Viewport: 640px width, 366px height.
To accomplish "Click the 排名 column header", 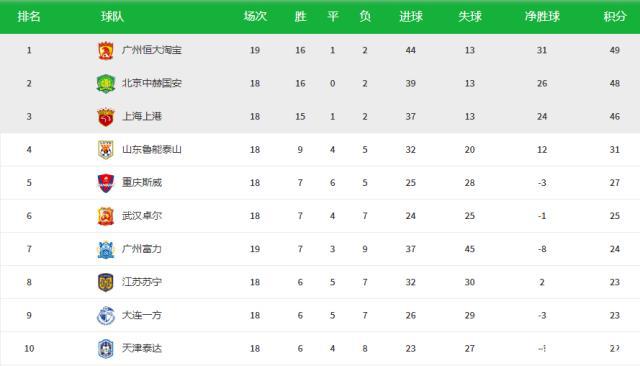I will tap(29, 16).
